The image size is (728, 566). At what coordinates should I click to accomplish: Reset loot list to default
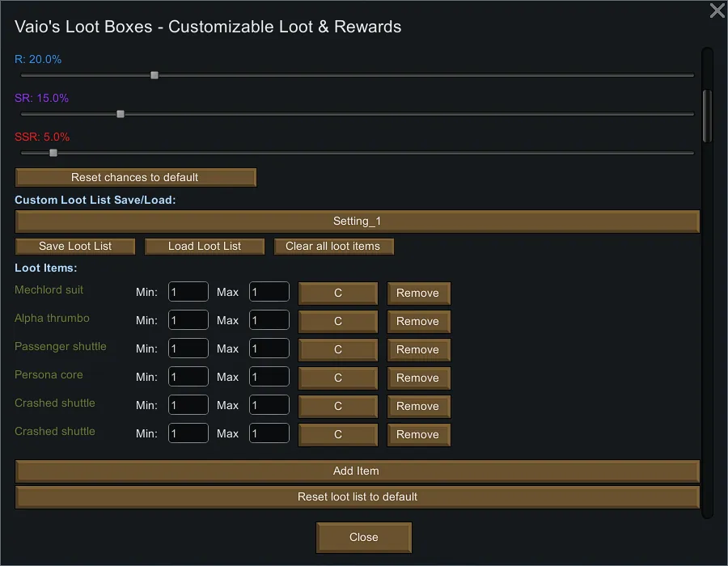pos(357,496)
